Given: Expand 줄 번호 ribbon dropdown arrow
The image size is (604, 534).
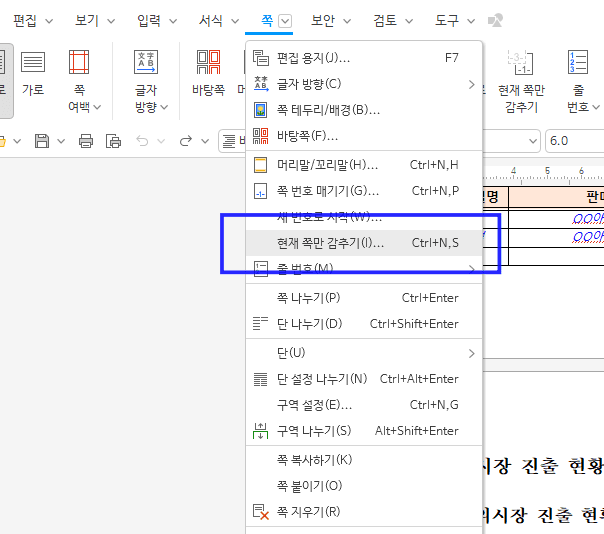Looking at the screenshot, I should (596, 107).
